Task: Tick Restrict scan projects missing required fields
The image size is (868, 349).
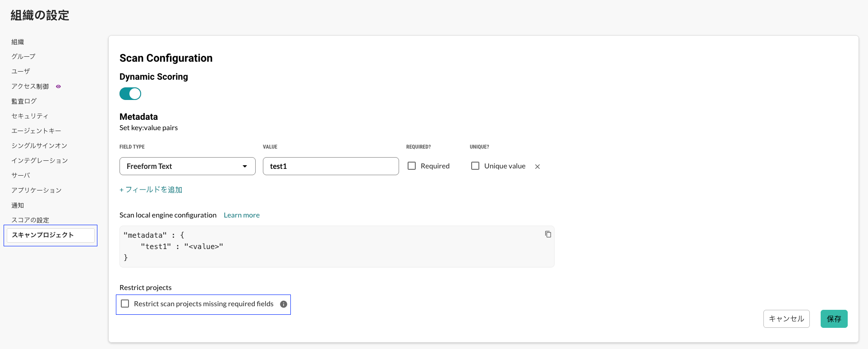Action: click(125, 304)
